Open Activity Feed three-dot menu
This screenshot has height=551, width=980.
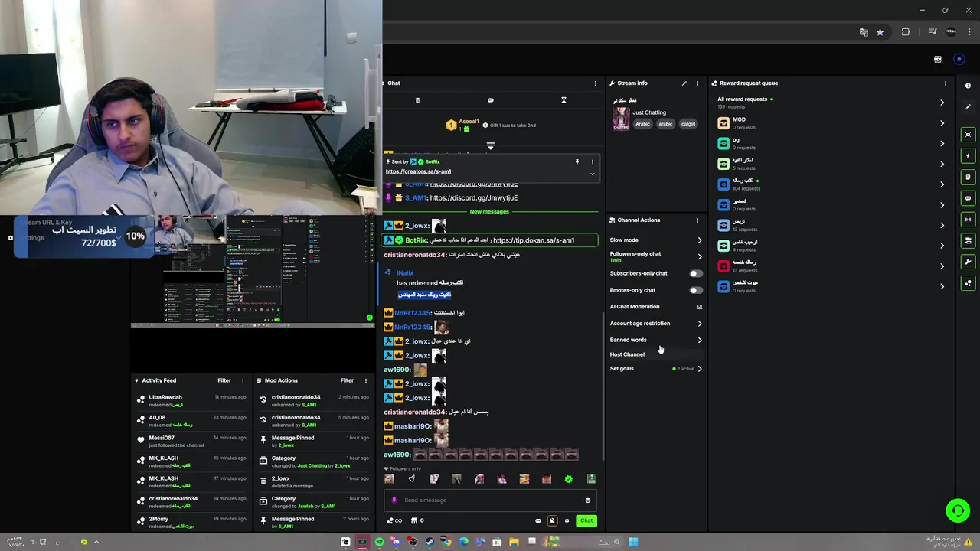point(243,380)
